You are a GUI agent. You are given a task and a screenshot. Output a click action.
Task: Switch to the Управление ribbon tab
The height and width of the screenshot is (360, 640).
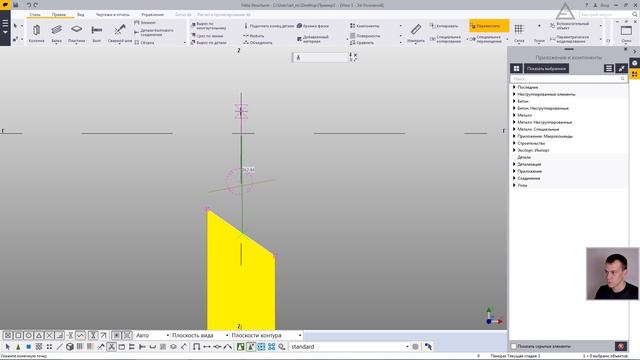pyautogui.click(x=153, y=14)
